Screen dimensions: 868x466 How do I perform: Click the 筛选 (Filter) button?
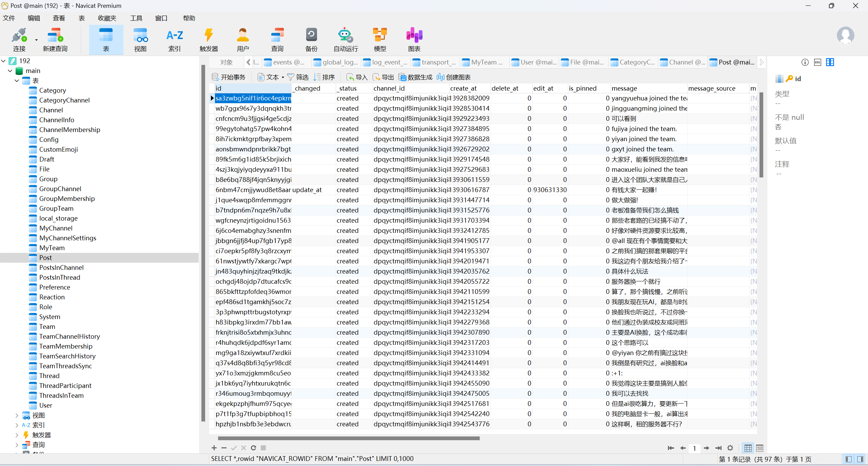tap(298, 77)
